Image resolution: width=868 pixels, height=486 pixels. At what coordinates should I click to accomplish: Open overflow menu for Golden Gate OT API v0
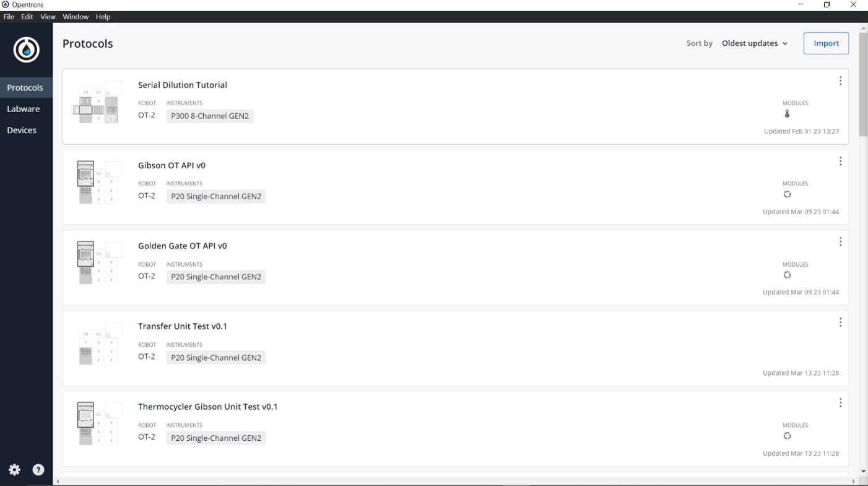tap(840, 242)
